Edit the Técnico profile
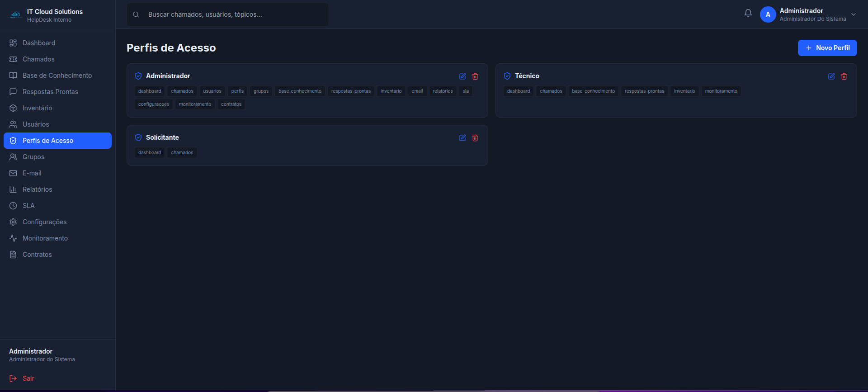868x392 pixels. coord(831,76)
